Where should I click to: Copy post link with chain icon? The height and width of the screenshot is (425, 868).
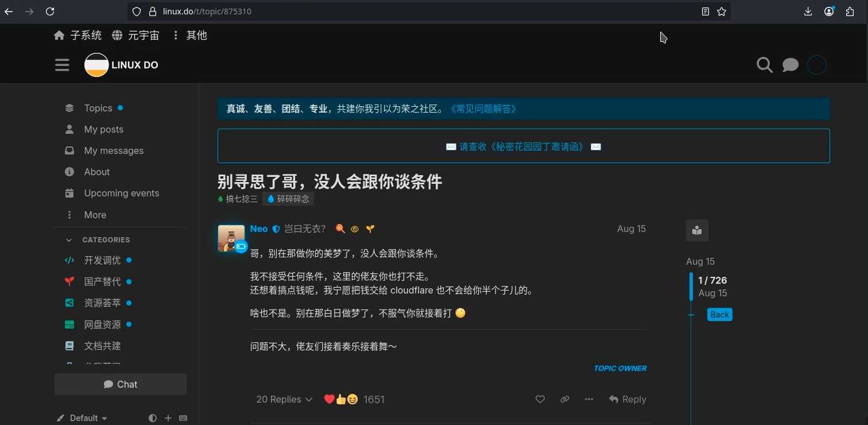click(x=565, y=399)
